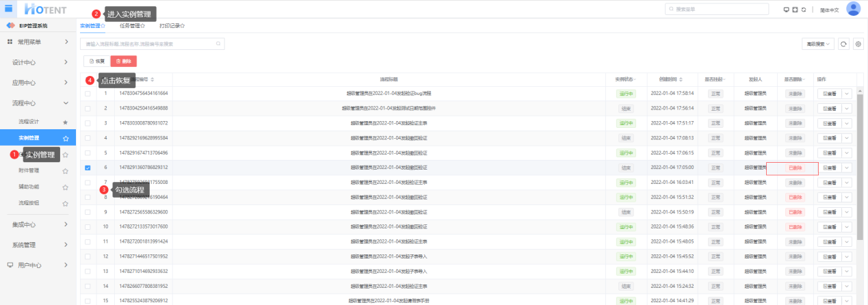
Task: Open the row 6 operations dropdown arrow
Action: pyautogui.click(x=847, y=168)
